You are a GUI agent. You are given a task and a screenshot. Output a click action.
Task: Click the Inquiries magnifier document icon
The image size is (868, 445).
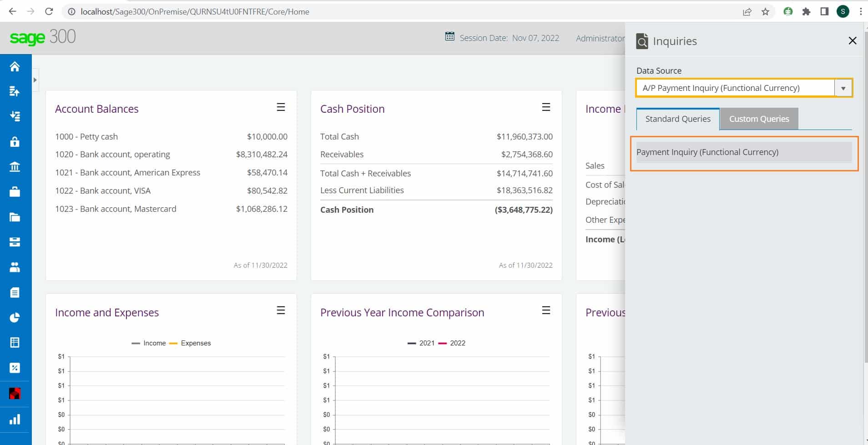pyautogui.click(x=642, y=41)
